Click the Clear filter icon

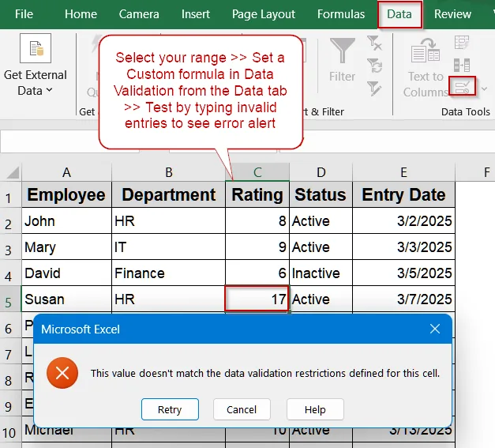375,43
